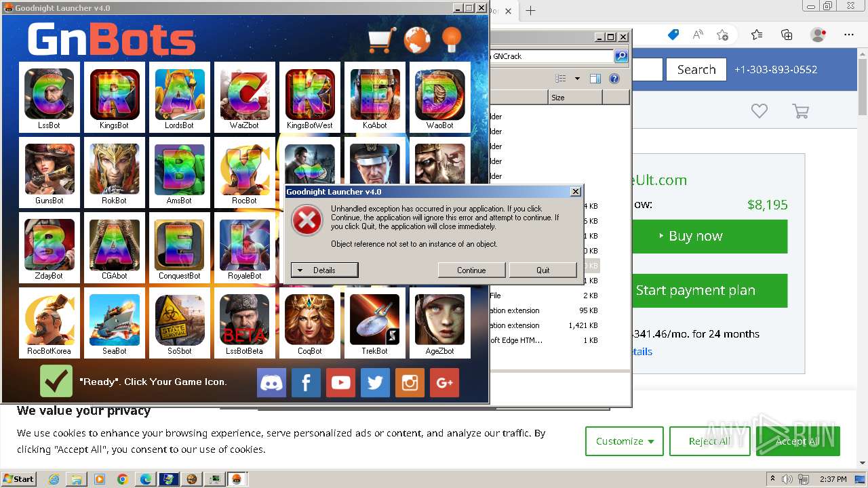Screen dimensions: 868x488
Task: Open the GnBots shopping cart icon
Action: [x=382, y=40]
